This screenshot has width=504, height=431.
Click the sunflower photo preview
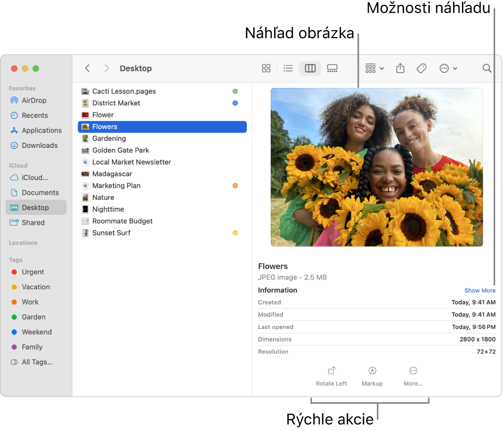377,167
